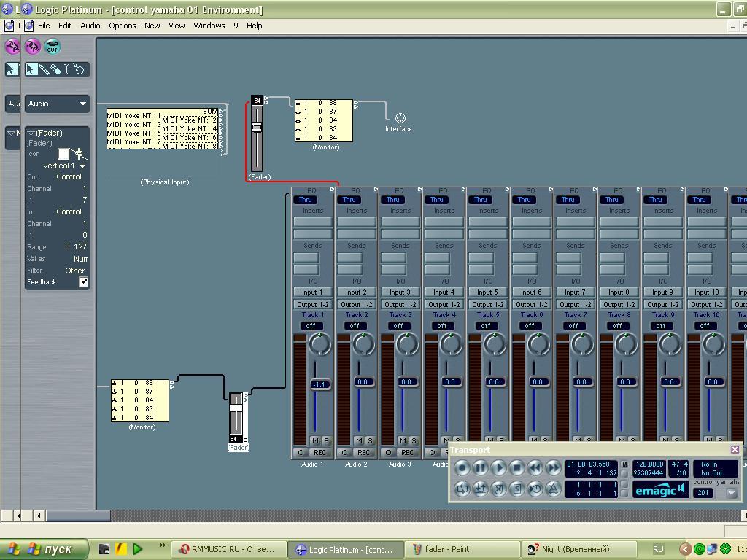The width and height of the screenshot is (747, 560).
Task: Open the Options menu
Action: [x=122, y=26]
